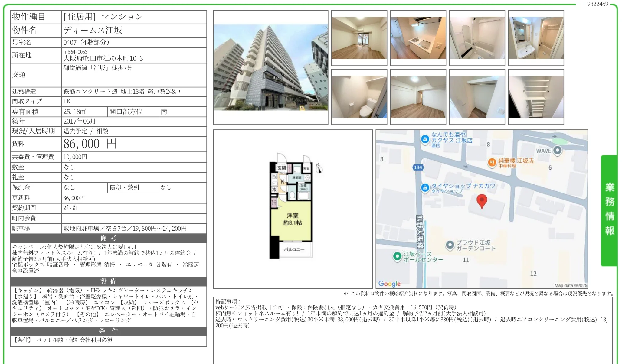This screenshot has height=364, width=622.
Task: Click the Google logo on the map
Action: tap(389, 284)
